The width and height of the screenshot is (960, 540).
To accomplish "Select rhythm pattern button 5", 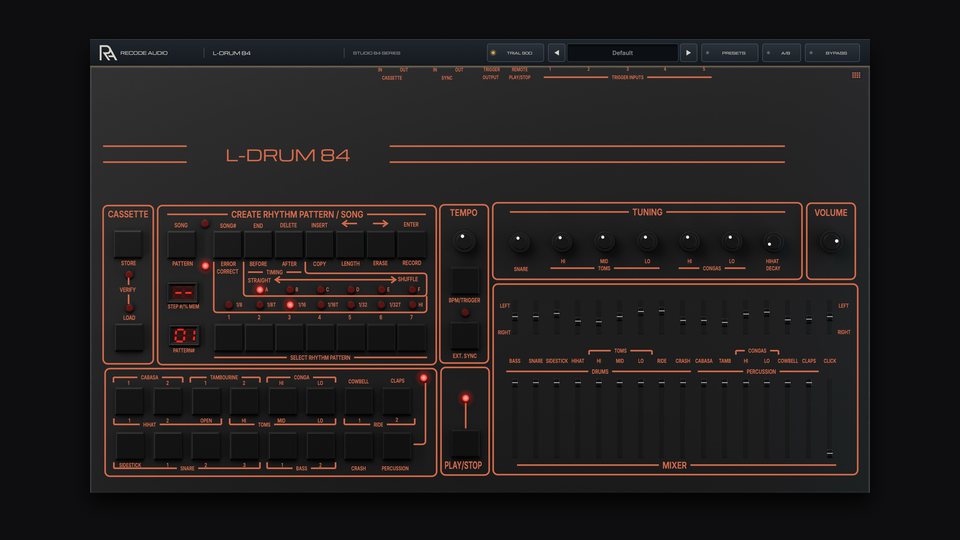I will [x=351, y=338].
